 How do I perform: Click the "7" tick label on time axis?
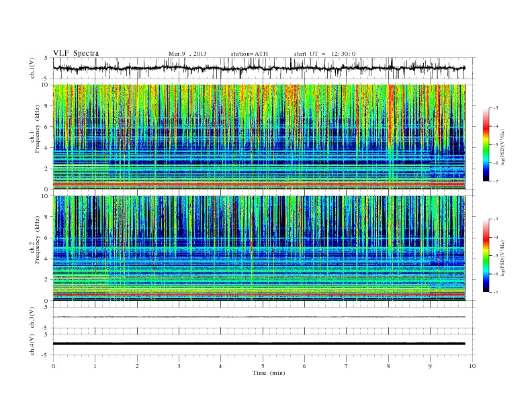347,366
